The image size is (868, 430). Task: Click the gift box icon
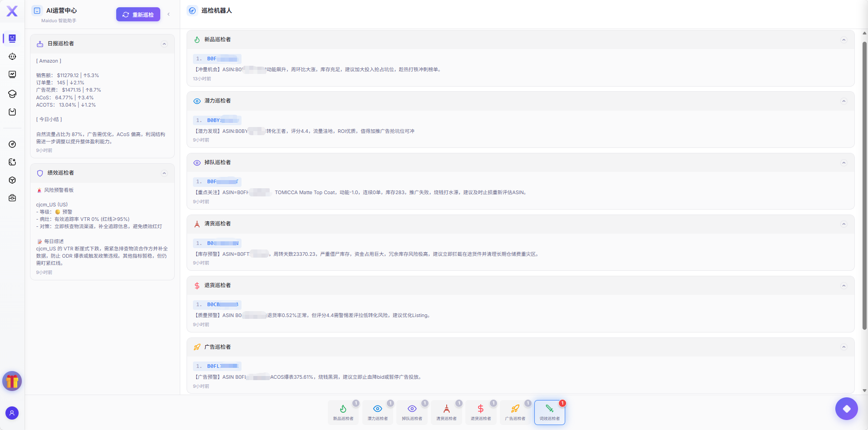[x=12, y=381]
